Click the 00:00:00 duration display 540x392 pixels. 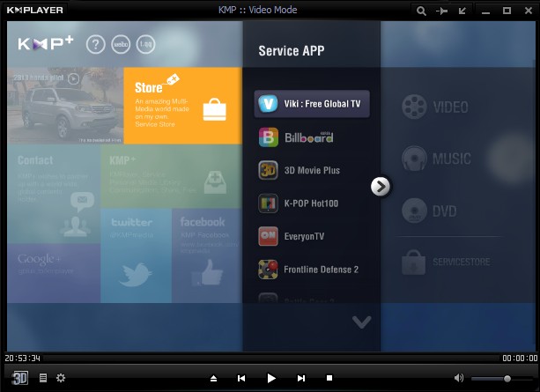click(520, 359)
